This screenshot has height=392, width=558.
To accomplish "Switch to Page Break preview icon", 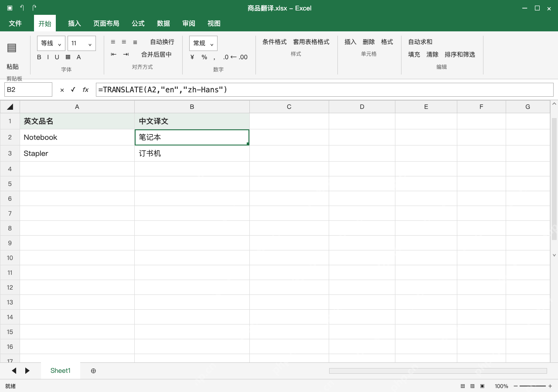I will pos(482,386).
